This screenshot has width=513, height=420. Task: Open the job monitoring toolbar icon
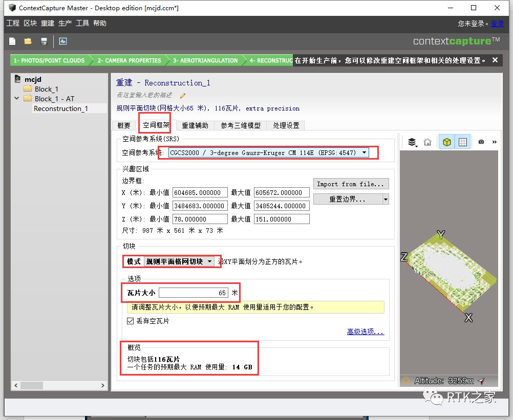(63, 41)
